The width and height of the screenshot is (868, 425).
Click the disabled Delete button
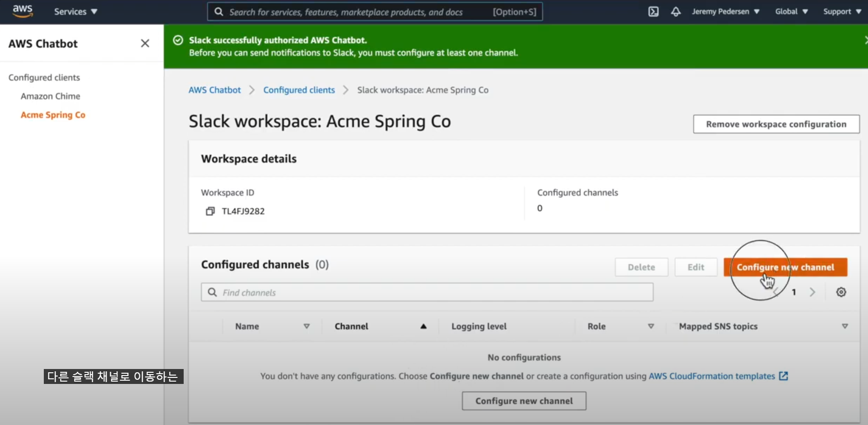(641, 267)
